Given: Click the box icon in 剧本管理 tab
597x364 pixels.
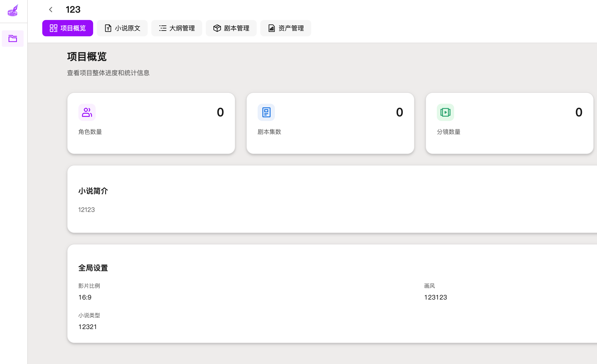Looking at the screenshot, I should pos(217,28).
